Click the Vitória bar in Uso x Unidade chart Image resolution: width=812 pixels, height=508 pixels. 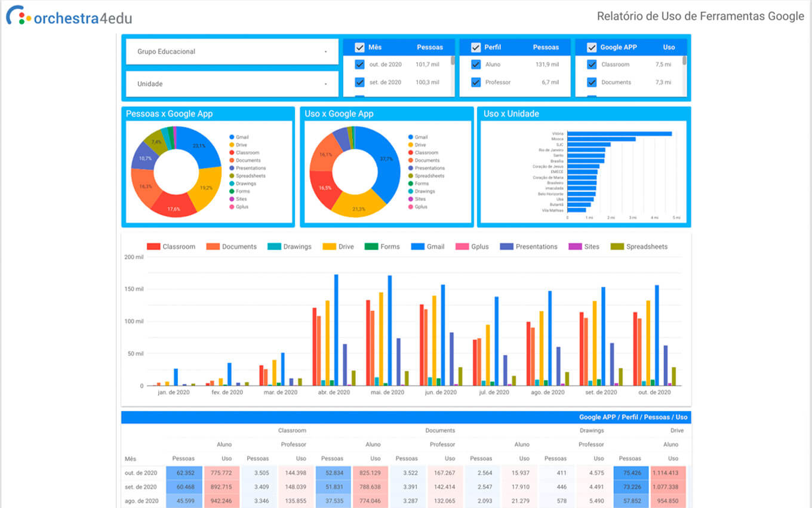pos(619,134)
